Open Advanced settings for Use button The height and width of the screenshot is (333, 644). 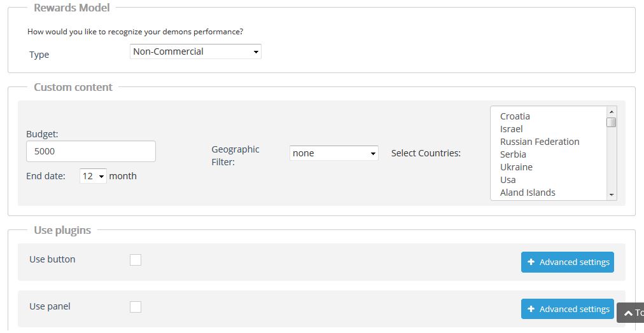tap(568, 262)
